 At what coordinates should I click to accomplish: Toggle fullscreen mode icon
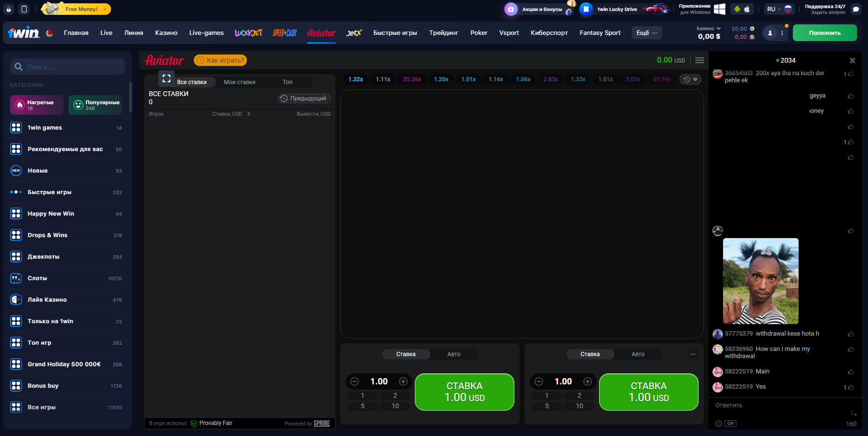point(167,78)
